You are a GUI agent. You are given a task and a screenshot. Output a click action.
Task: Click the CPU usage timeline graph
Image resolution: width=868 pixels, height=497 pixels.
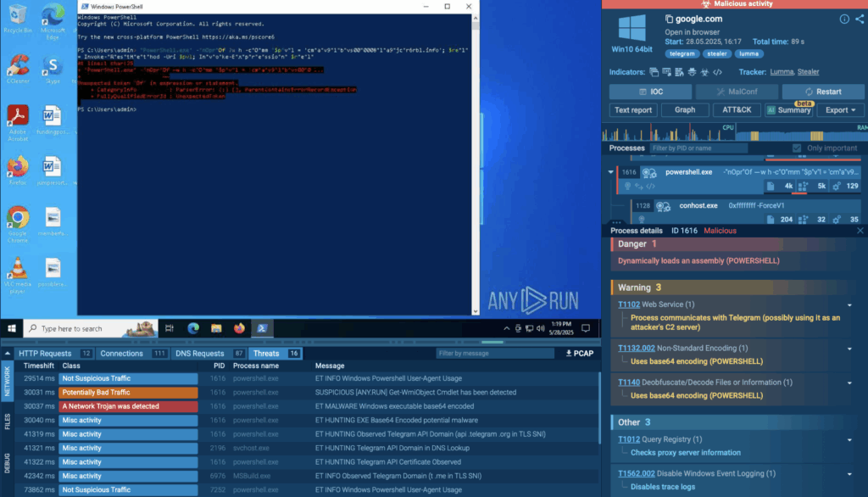tap(670, 133)
